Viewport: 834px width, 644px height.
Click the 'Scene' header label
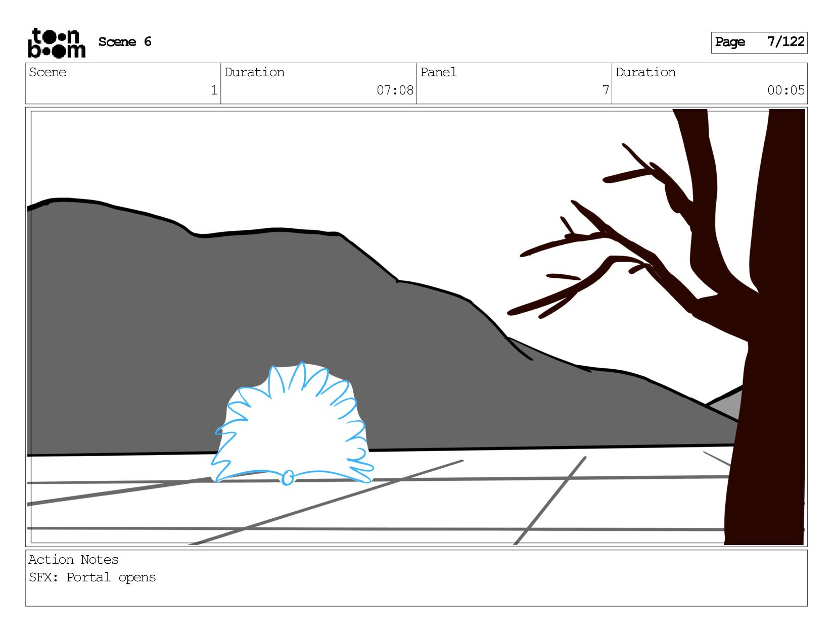click(x=48, y=72)
